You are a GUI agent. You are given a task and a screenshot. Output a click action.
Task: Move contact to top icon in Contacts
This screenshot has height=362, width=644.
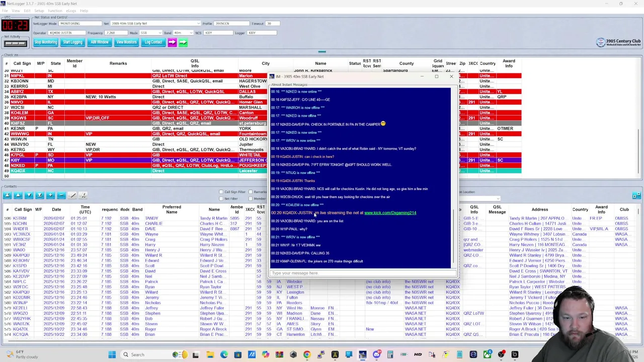click(x=7, y=195)
